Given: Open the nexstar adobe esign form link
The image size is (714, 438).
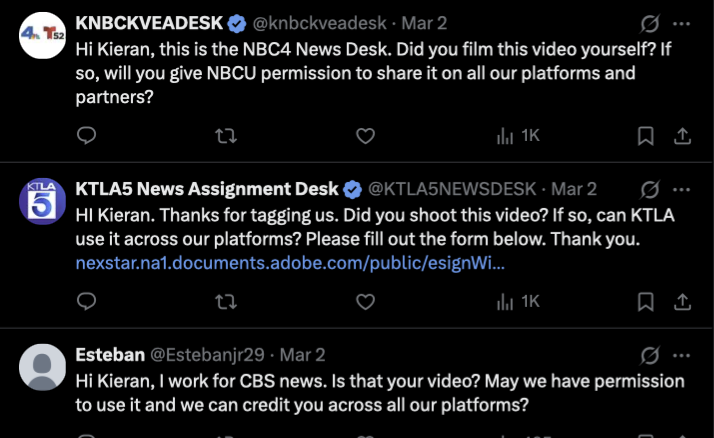Looking at the screenshot, I should click(x=290, y=263).
